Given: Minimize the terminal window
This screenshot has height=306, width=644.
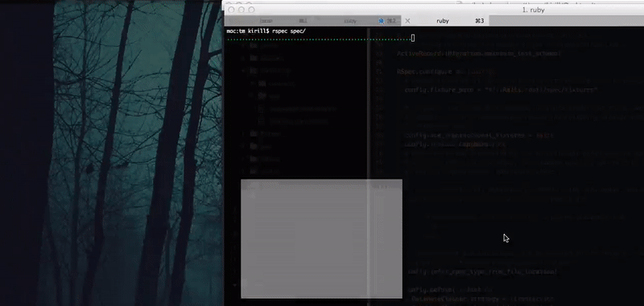Looking at the screenshot, I should click(x=241, y=10).
